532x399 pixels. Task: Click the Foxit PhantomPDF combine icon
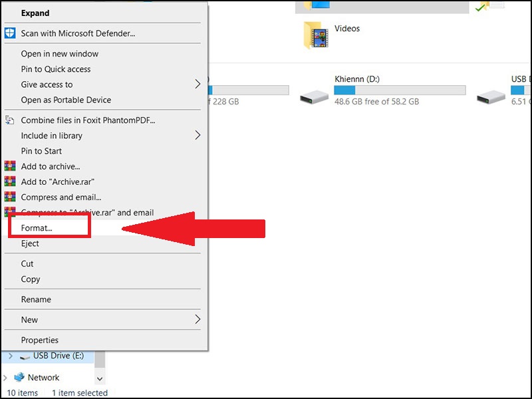click(x=10, y=120)
